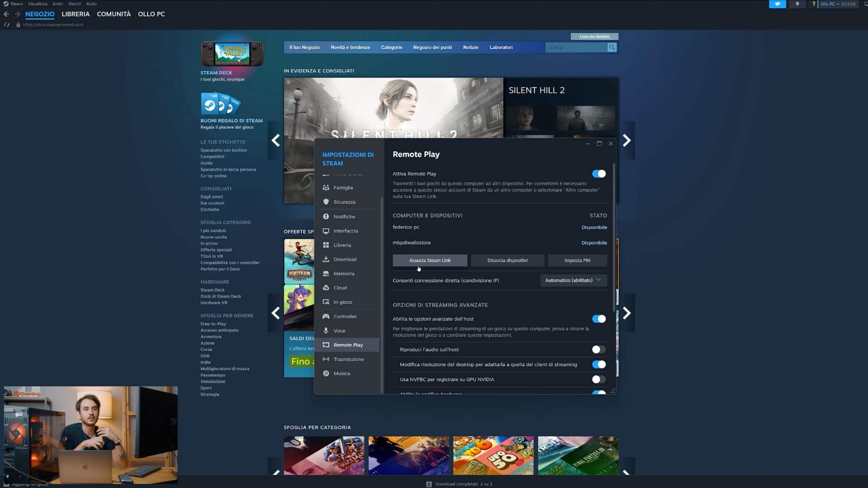Open the Categorie store menu

pyautogui.click(x=392, y=47)
